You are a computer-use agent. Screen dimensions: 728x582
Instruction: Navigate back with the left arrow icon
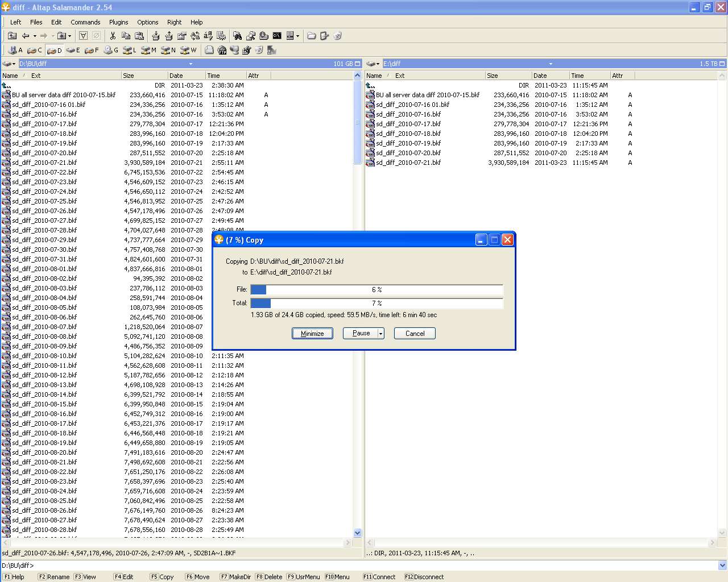click(x=26, y=36)
